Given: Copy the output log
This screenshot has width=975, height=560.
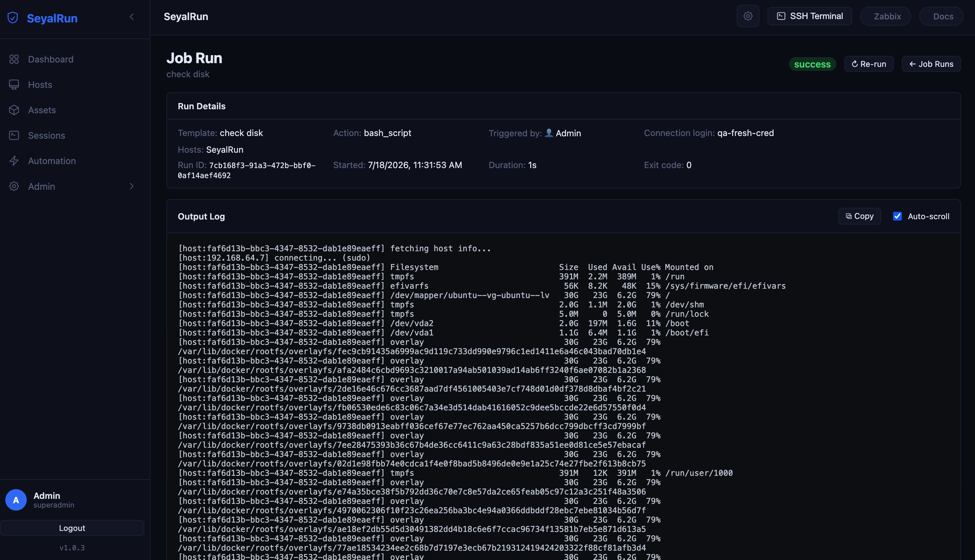Looking at the screenshot, I should pos(859,216).
